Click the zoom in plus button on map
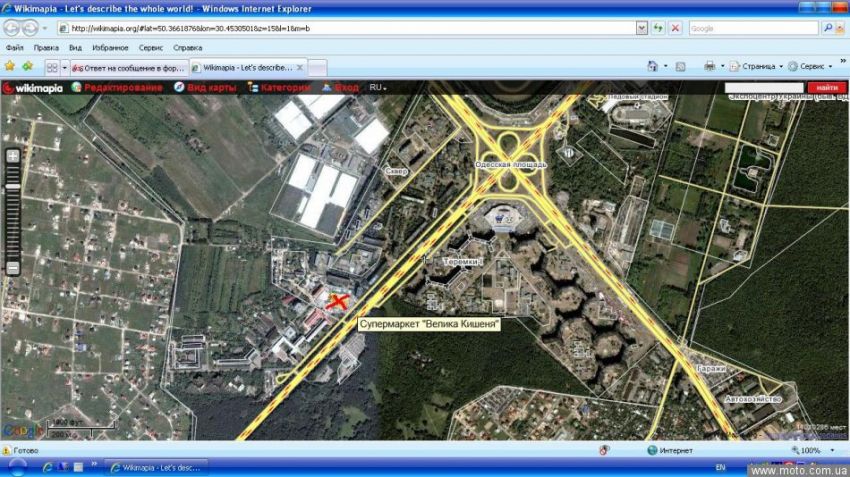The width and height of the screenshot is (850, 477). [x=13, y=156]
